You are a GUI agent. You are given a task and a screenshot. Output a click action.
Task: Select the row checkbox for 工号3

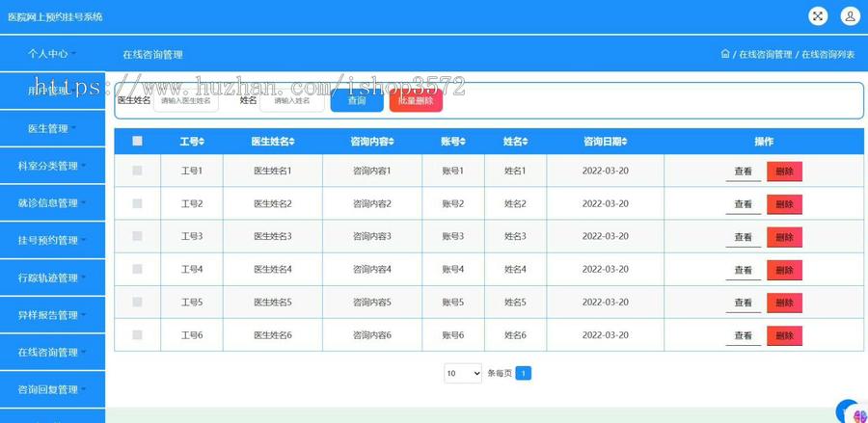point(137,236)
